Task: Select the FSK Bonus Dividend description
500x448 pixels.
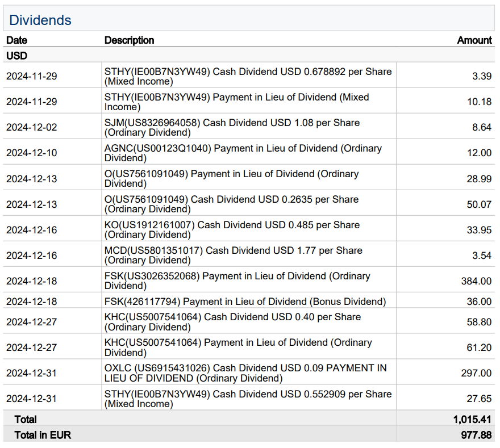Action: coord(245,302)
